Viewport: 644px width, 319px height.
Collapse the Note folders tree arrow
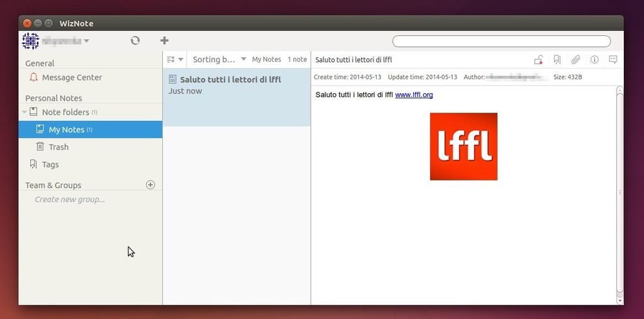coord(25,112)
